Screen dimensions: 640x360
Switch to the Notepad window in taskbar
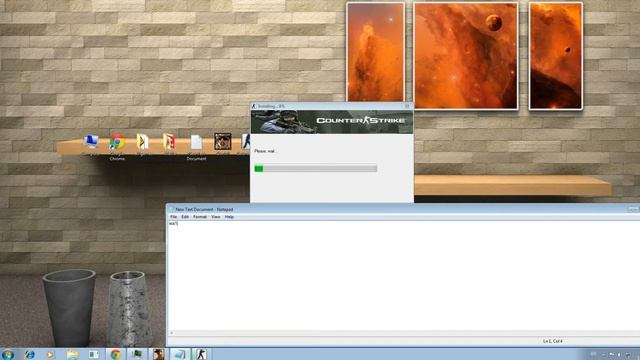[179, 354]
